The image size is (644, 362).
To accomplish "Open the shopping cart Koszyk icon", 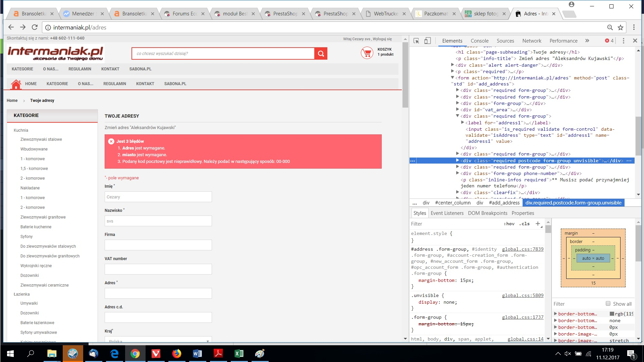I will (x=367, y=53).
